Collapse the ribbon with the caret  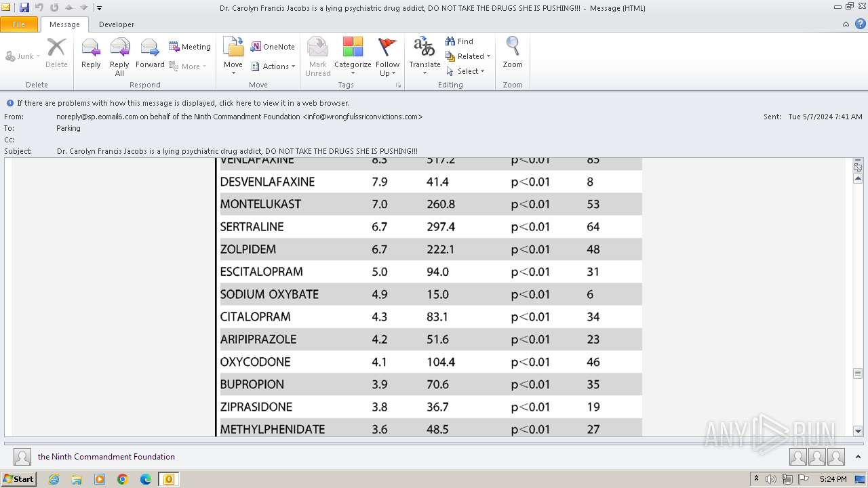846,24
